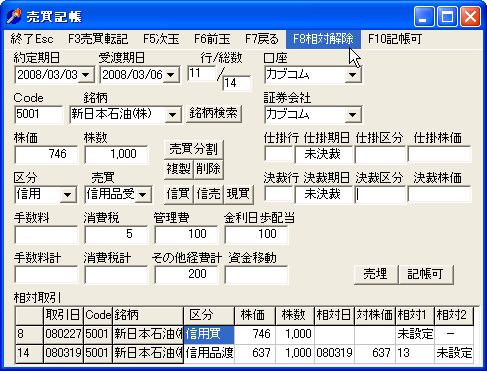Screen dimensions: 487x371
Task: Select row header 14 in 相対取引 table
Action: pyautogui.click(x=29, y=353)
